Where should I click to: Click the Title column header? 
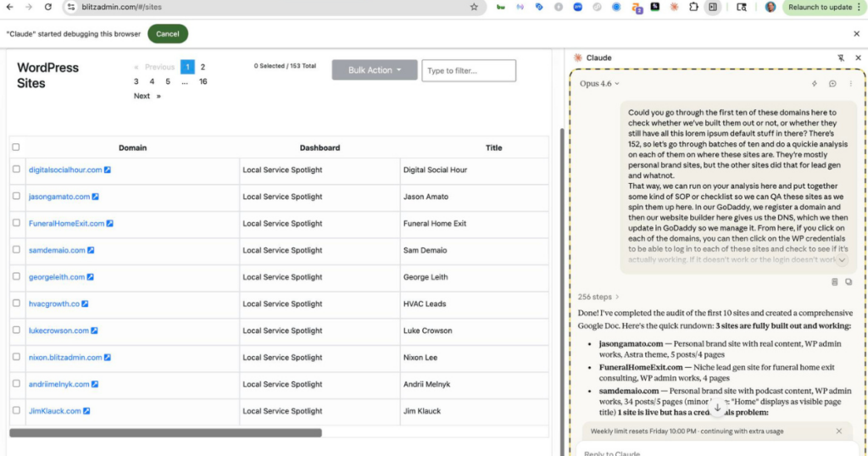pyautogui.click(x=494, y=147)
